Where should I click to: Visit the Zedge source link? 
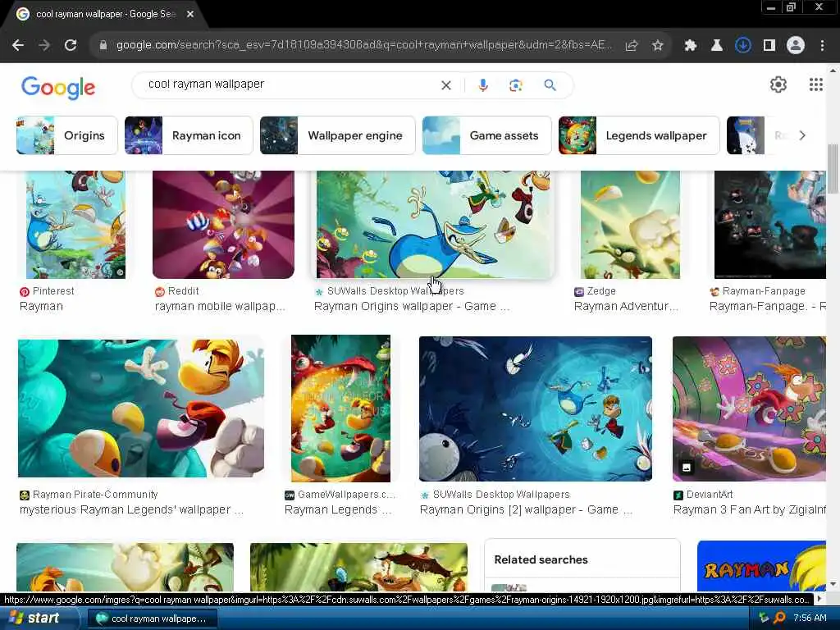click(x=596, y=291)
